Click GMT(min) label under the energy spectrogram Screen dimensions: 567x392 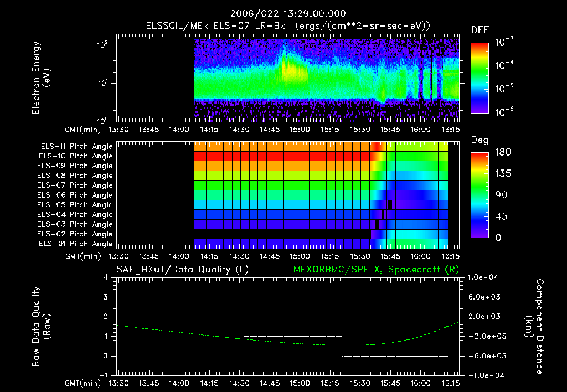(83, 130)
